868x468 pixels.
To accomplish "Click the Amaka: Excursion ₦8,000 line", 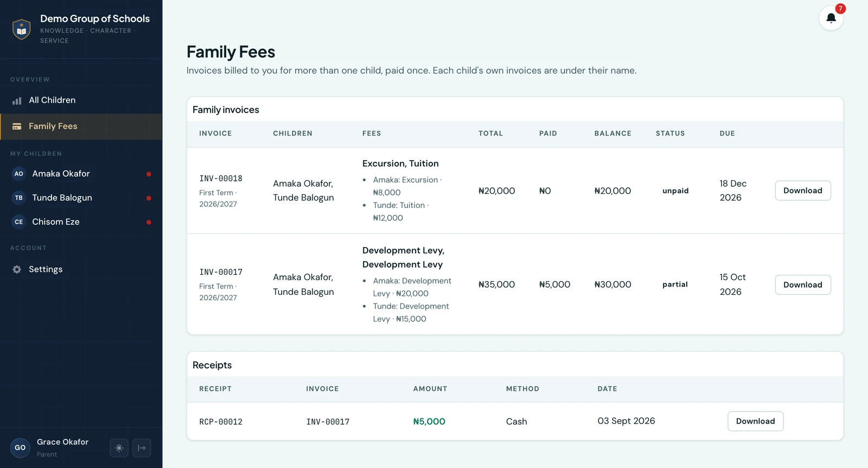I will [x=407, y=186].
